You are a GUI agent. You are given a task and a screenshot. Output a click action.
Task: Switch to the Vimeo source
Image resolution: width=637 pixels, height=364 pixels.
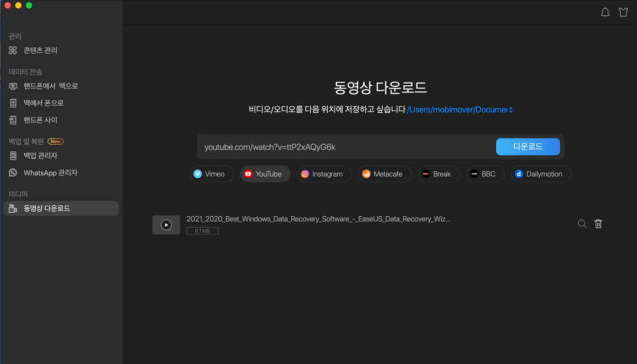click(x=211, y=174)
